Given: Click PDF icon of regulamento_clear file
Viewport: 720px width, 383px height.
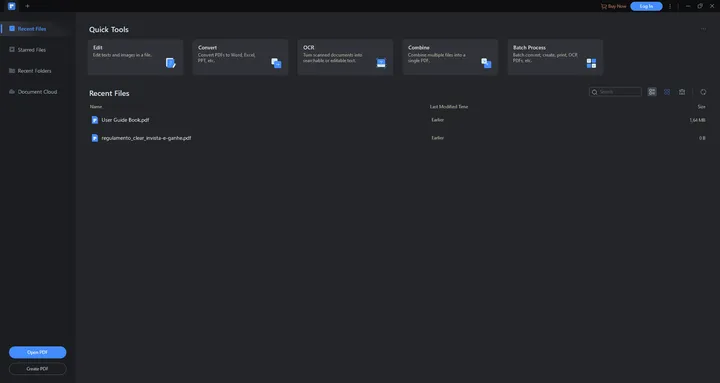Looking at the screenshot, I should tap(95, 138).
